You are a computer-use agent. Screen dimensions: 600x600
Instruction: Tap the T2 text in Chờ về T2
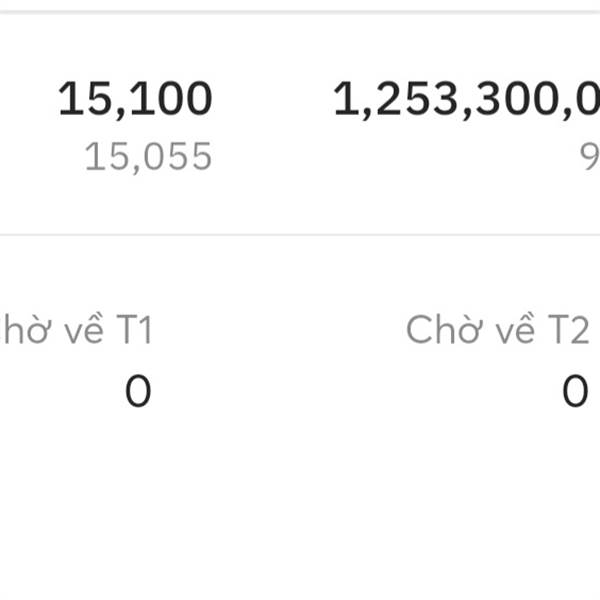click(x=569, y=329)
